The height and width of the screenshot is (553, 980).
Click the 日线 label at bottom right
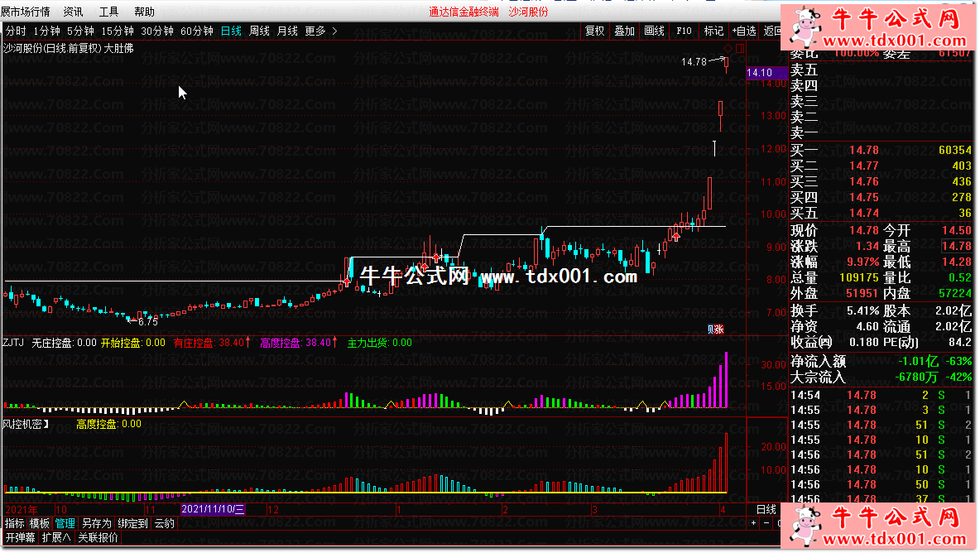tap(766, 510)
